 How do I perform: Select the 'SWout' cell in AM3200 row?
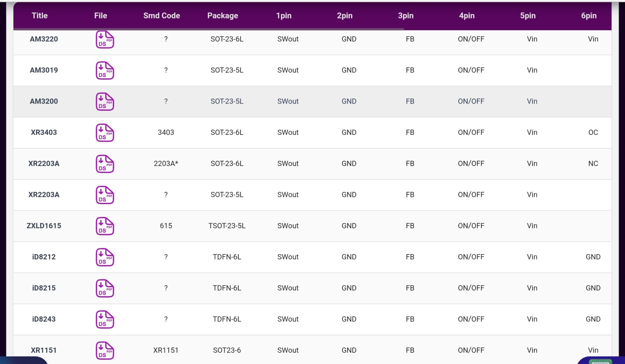coord(288,101)
